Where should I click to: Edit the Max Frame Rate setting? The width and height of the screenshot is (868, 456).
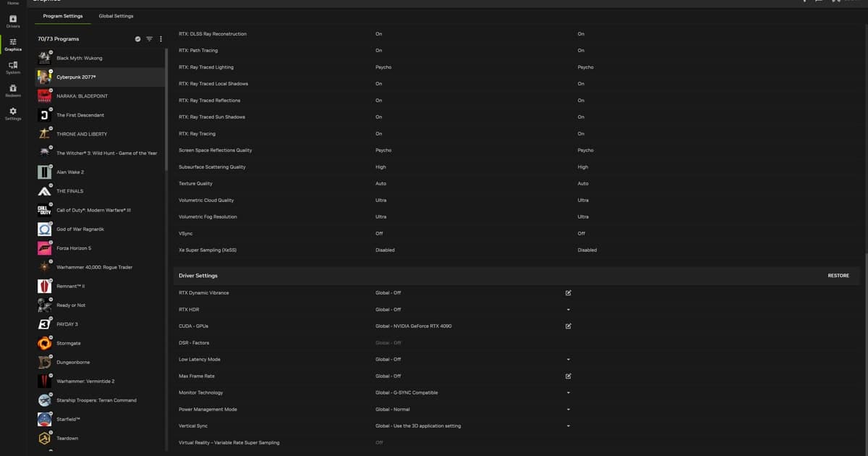569,376
